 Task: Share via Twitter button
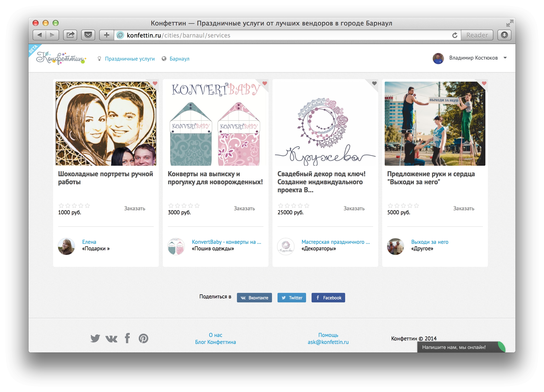tap(292, 298)
